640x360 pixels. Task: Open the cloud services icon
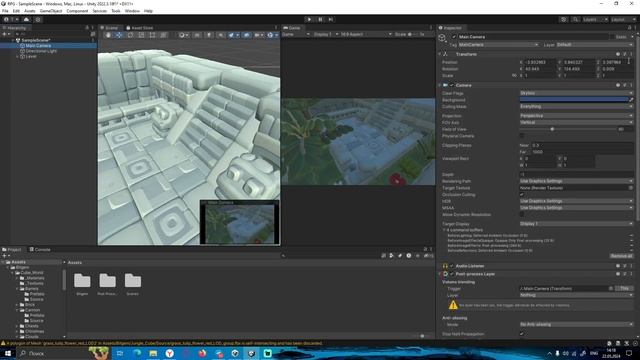[27, 19]
